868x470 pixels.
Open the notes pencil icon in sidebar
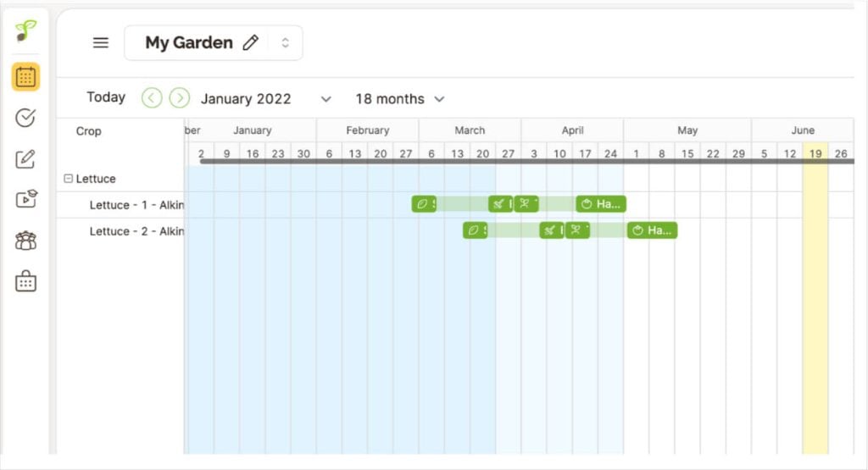point(25,158)
